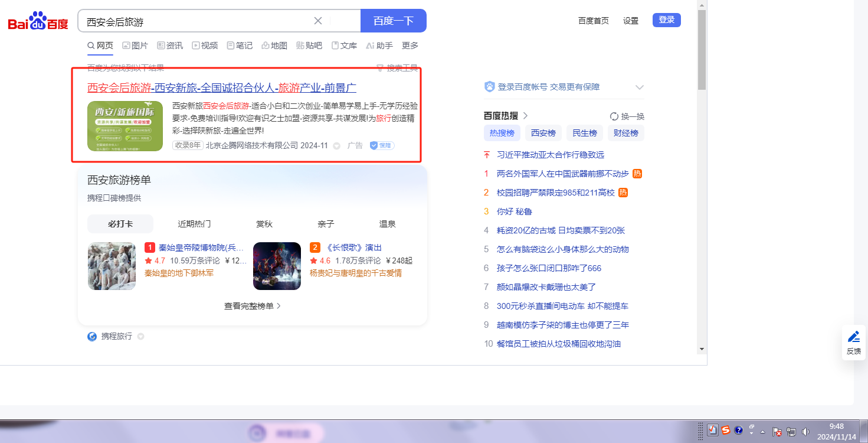Clear the search box with X icon
The height and width of the screenshot is (443, 868).
[318, 21]
